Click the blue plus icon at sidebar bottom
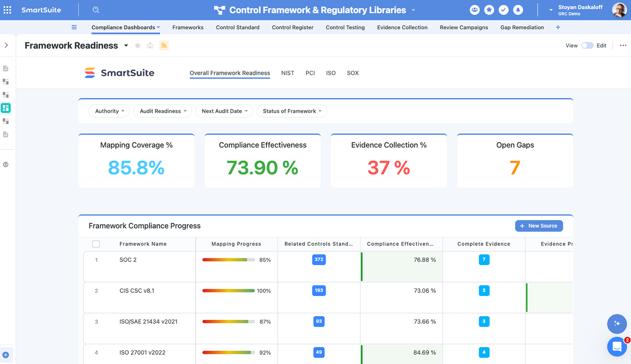This screenshot has width=631, height=364. [6, 355]
